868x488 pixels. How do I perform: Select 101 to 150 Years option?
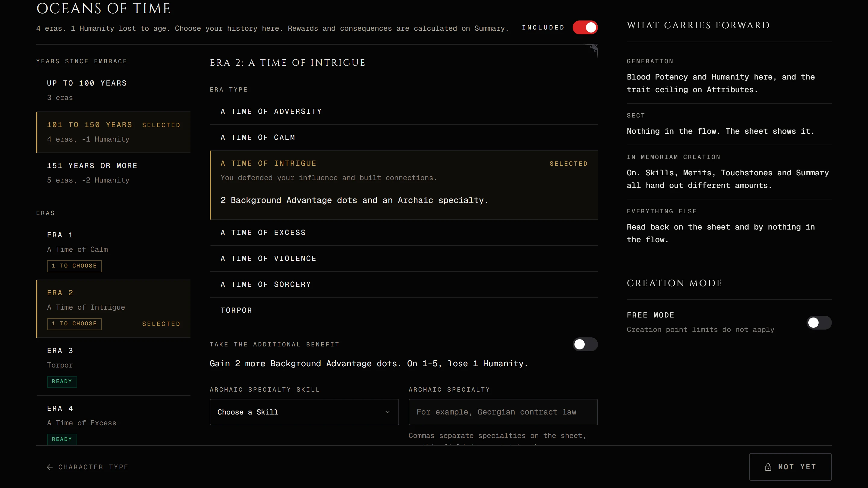point(113,132)
